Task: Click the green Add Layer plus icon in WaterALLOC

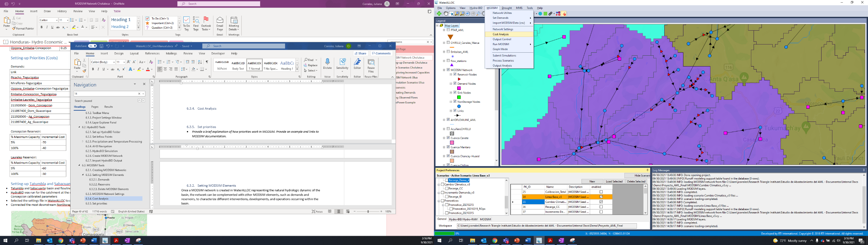Action: coord(439,14)
